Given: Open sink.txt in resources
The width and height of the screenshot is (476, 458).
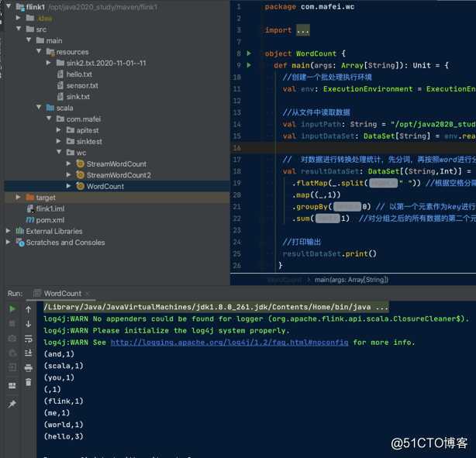Looking at the screenshot, I should (x=78, y=97).
